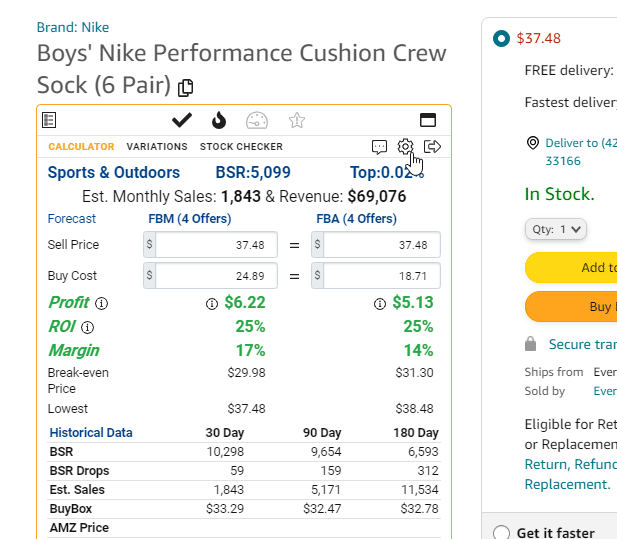Click the star favorites icon

296,120
